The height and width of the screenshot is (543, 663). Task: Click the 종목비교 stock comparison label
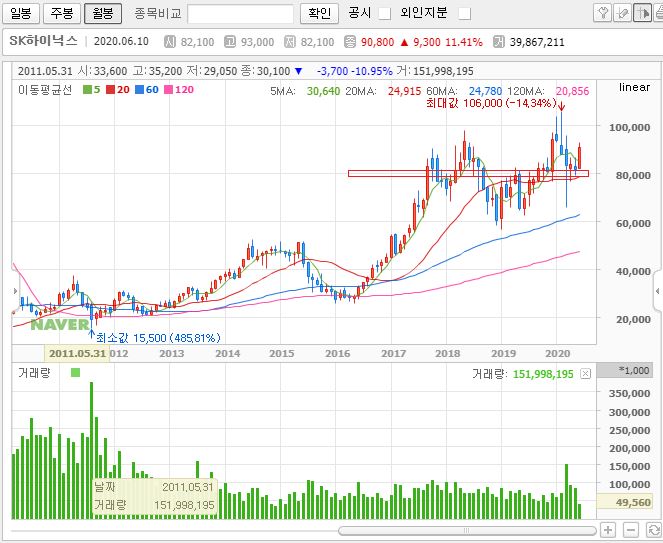point(158,14)
